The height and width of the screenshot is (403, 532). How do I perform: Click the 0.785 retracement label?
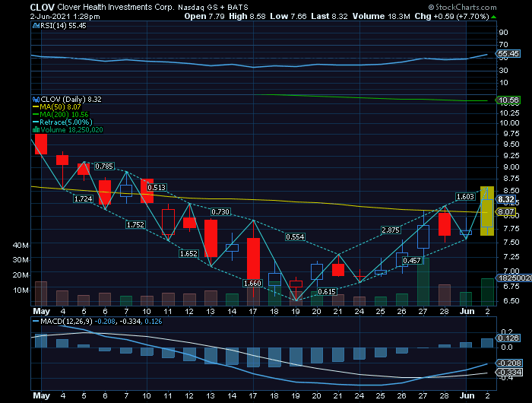pos(104,167)
